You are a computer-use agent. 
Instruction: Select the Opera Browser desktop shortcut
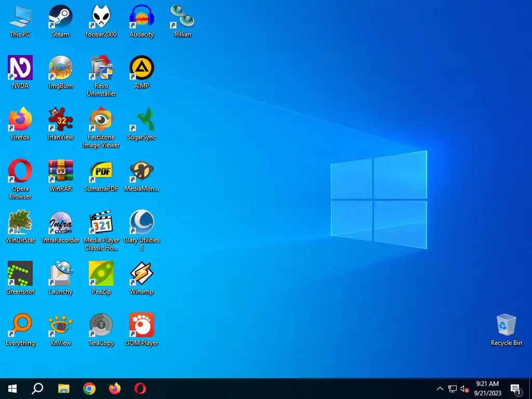pos(20,179)
